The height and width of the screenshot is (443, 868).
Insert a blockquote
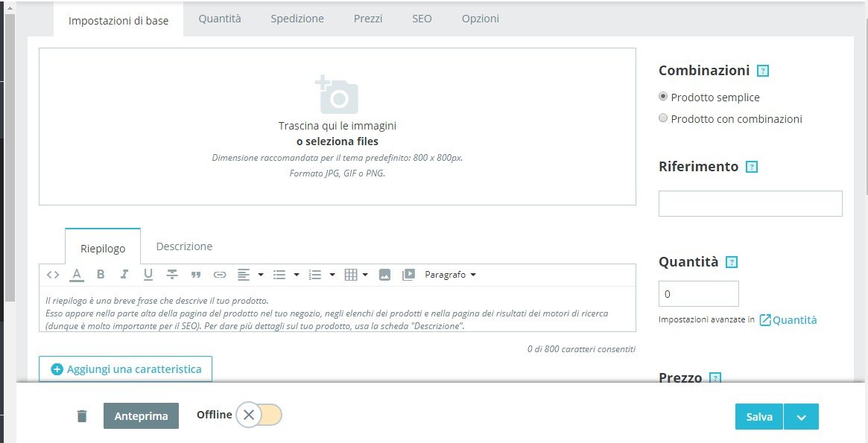click(x=195, y=275)
